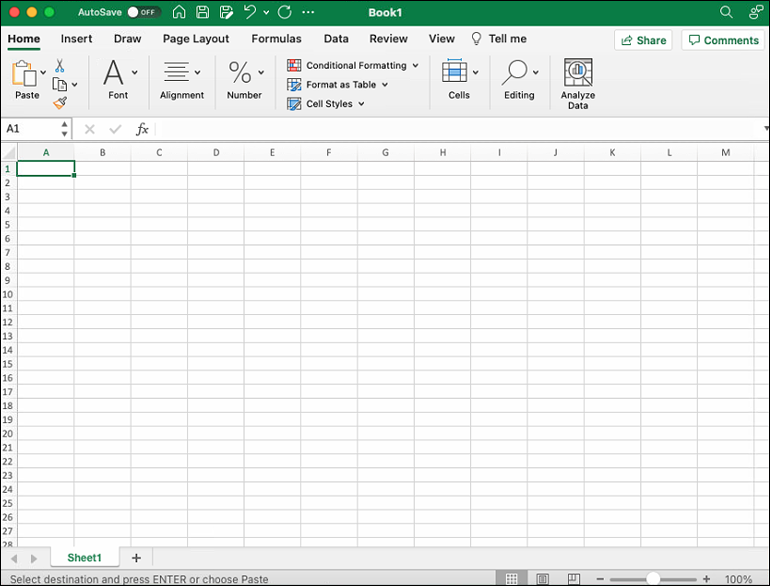This screenshot has height=586, width=770.
Task: Click the search magnifier in title bar
Action: 726,12
